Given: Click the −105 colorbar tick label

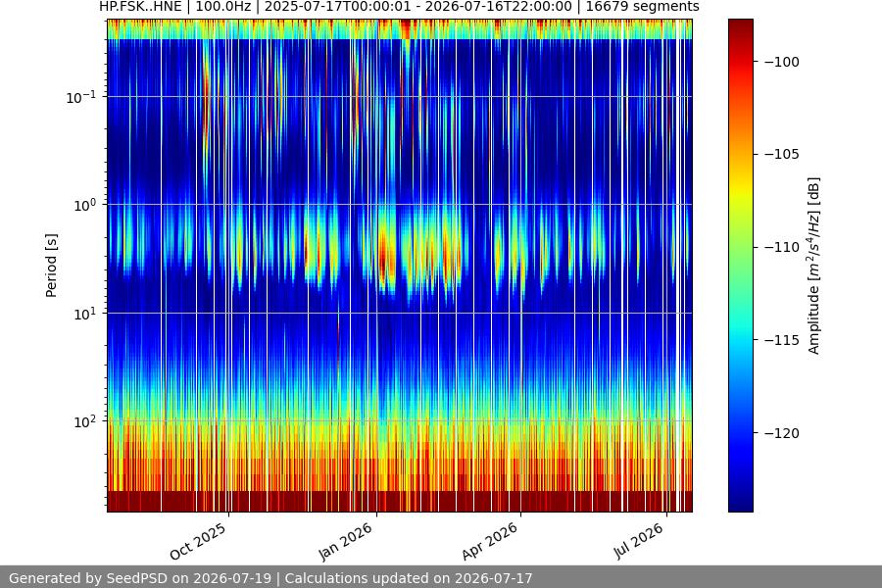Looking at the screenshot, I should pos(782,154).
